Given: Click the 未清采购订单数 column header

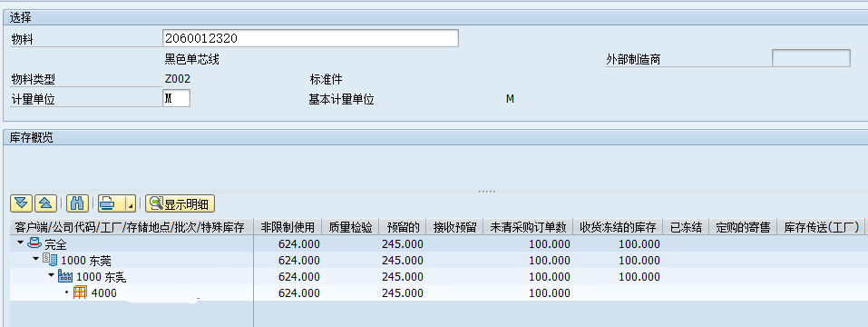Looking at the screenshot, I should tap(528, 227).
